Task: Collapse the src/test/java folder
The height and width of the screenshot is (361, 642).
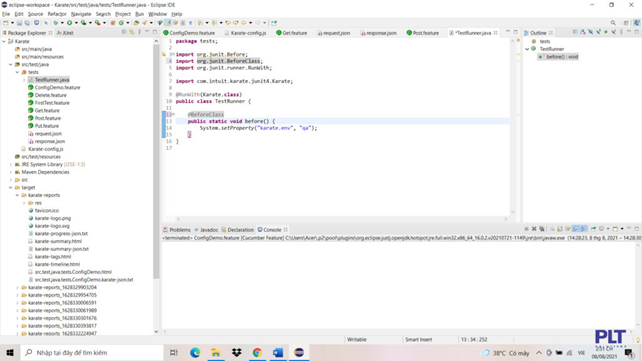Action: [x=11, y=64]
